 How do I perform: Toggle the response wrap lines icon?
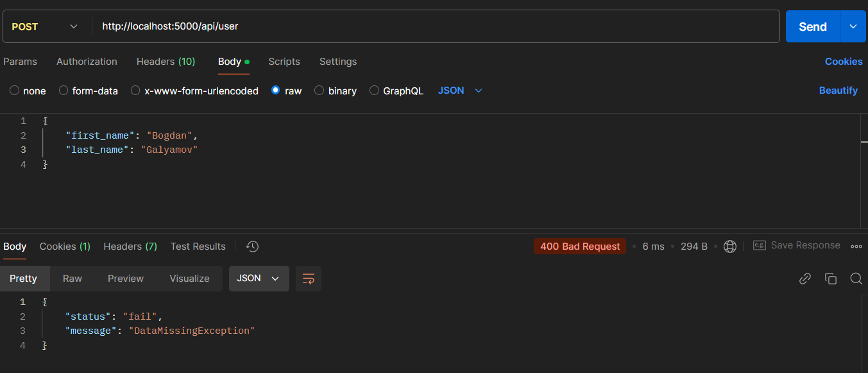point(309,279)
